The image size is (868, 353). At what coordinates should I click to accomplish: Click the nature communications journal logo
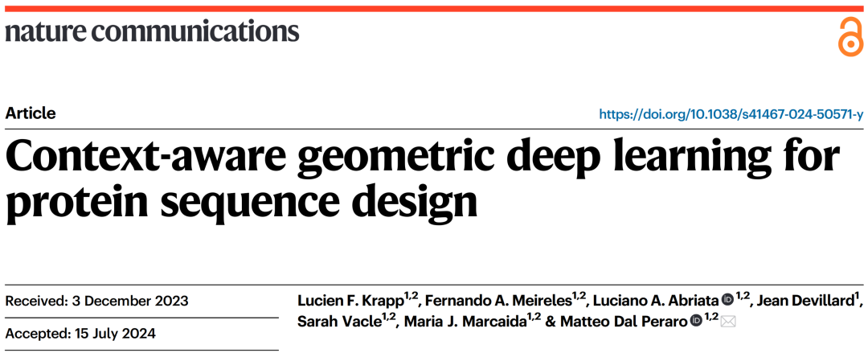(152, 31)
